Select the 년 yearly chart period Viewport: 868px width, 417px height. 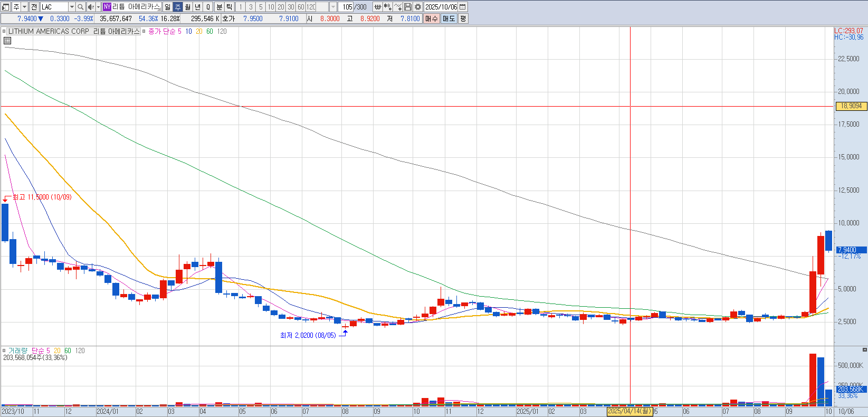(x=197, y=7)
